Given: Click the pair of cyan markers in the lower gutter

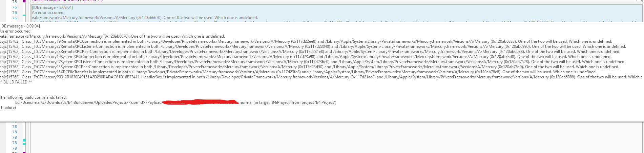Looking at the screenshot, I should 24,142.
